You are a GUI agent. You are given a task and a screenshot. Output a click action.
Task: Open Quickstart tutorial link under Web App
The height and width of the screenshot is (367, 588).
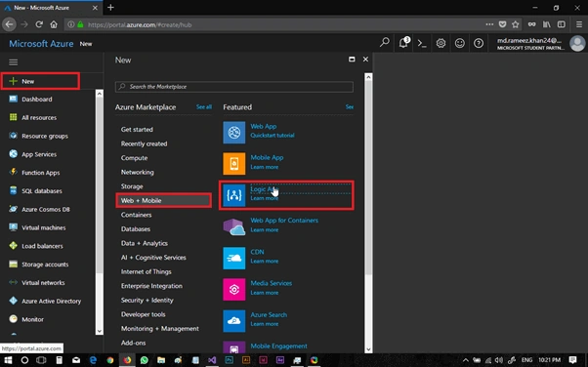(273, 136)
